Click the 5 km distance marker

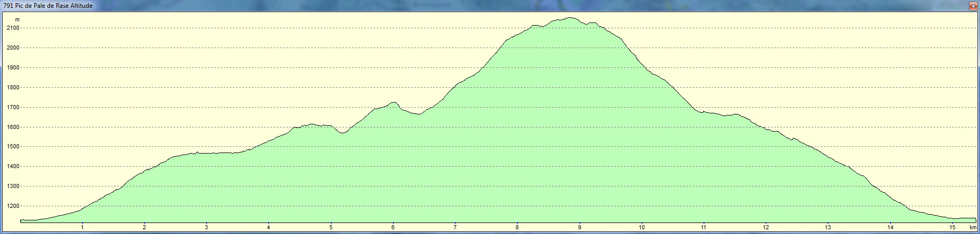point(331,227)
